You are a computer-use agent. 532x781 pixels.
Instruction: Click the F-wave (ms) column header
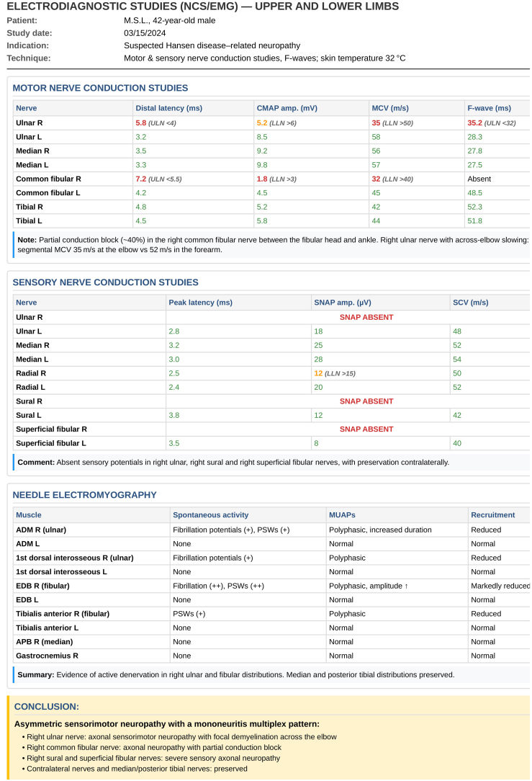tap(489, 108)
